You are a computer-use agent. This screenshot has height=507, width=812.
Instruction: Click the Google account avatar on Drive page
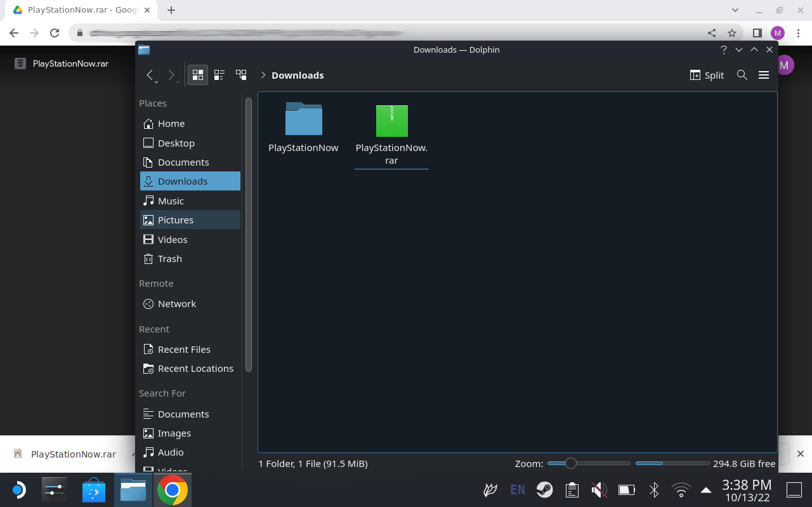click(785, 64)
